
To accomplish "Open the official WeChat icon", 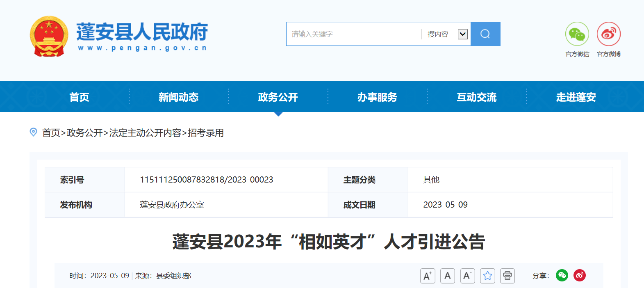I will tap(577, 34).
